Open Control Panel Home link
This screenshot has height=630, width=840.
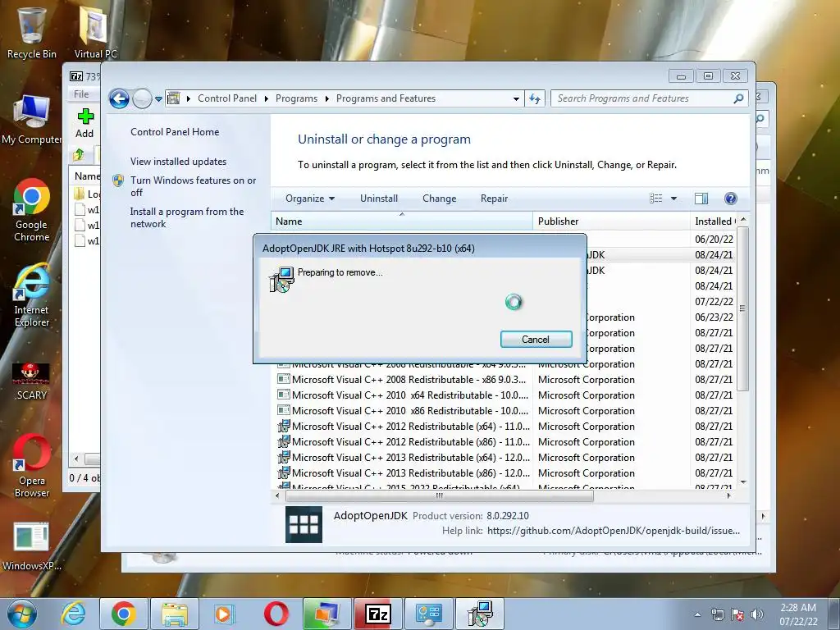[175, 132]
